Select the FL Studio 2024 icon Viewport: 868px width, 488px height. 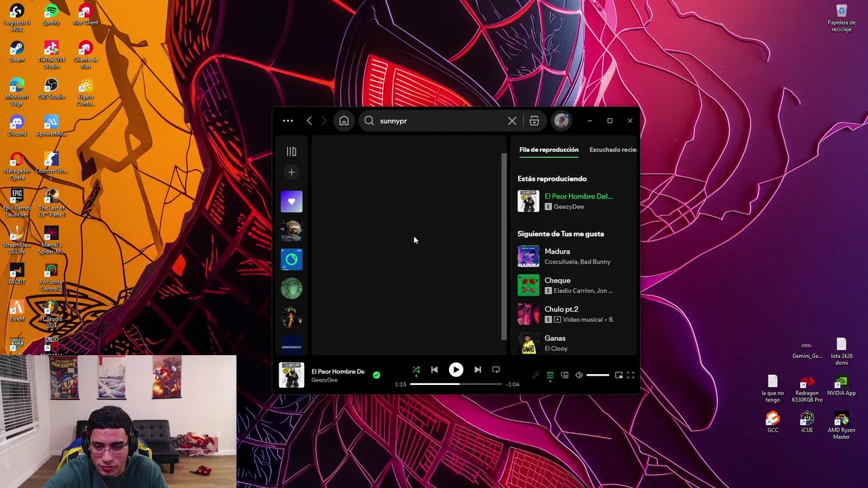tap(51, 314)
